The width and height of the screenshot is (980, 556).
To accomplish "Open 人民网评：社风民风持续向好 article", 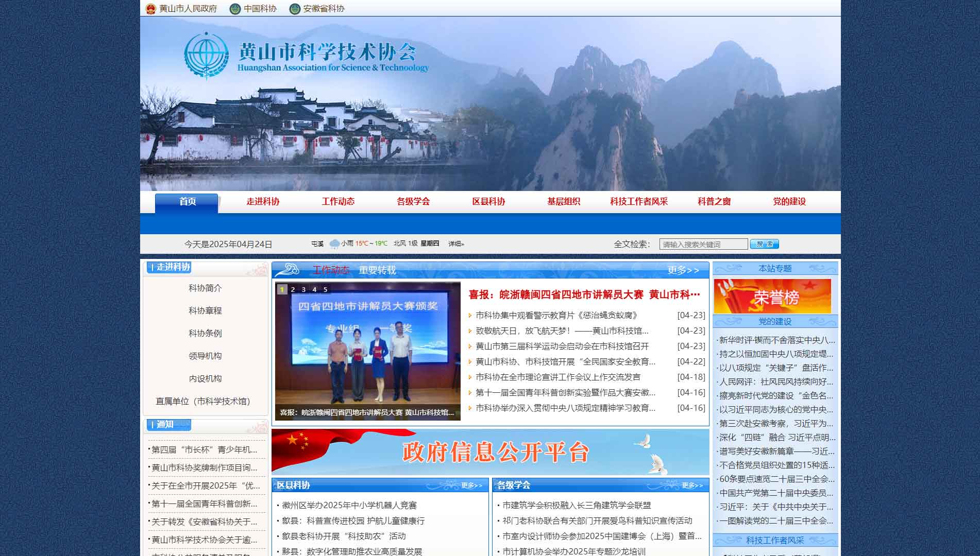I will click(775, 382).
